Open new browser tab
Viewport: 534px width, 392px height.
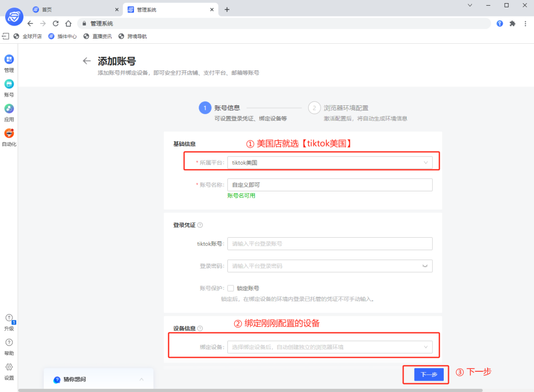point(227,9)
